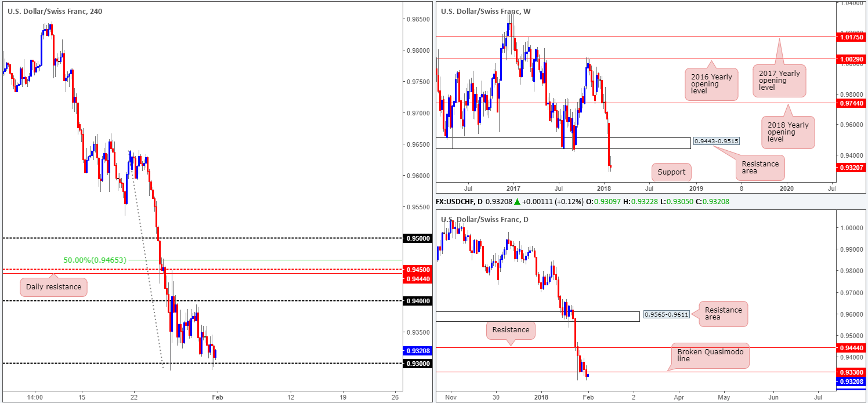Click the 0.9565-0.9611 resistance zone rectangle on daily chart

click(538, 317)
